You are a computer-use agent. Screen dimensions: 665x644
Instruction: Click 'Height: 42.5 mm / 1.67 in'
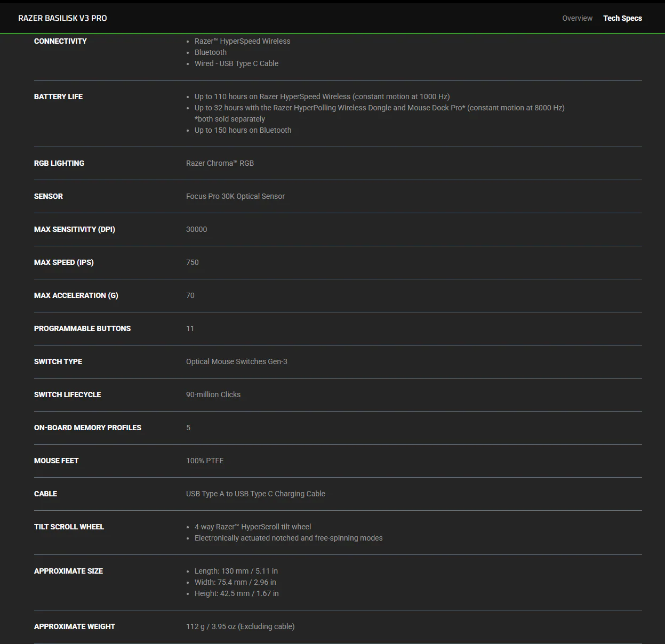pos(237,593)
